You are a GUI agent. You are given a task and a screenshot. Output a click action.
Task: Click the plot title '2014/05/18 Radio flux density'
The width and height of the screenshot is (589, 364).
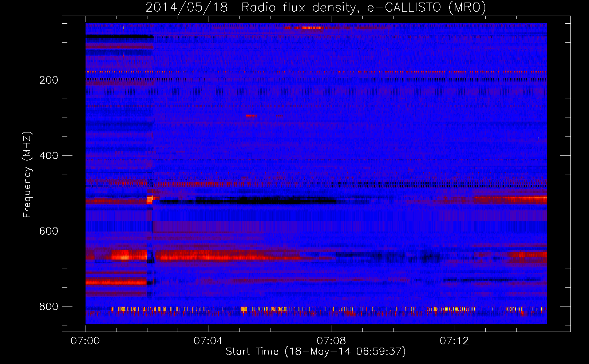pyautogui.click(x=316, y=8)
